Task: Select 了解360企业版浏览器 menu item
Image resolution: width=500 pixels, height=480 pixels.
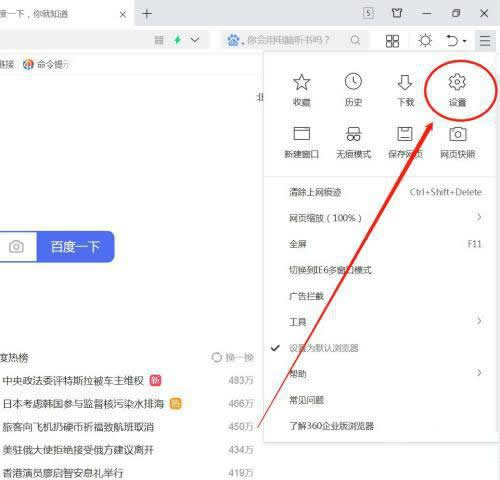Action: (380, 426)
